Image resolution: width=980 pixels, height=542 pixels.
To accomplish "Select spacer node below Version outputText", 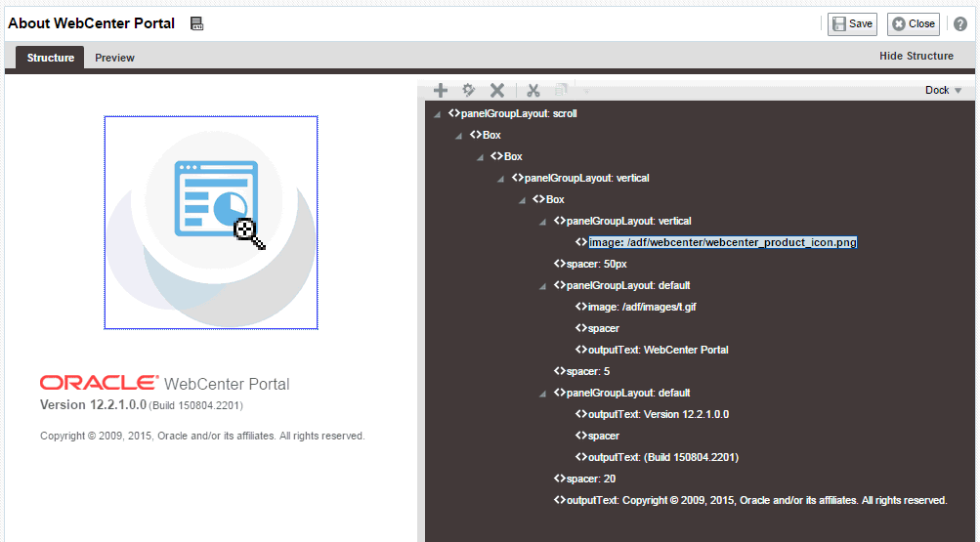I will click(604, 436).
